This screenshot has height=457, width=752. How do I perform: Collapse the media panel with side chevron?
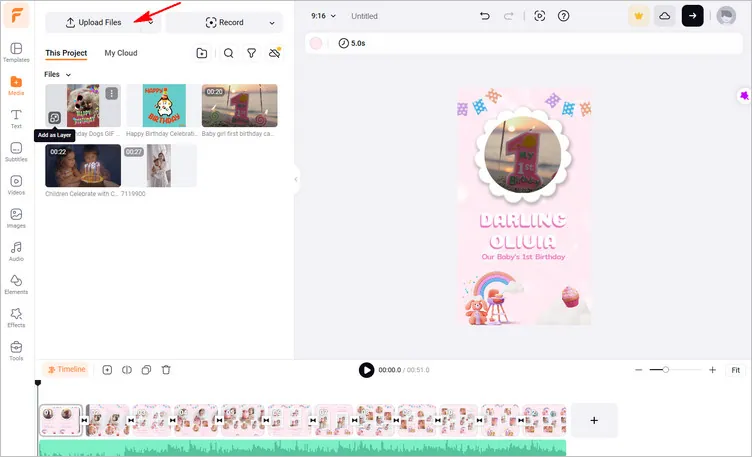pyautogui.click(x=296, y=179)
